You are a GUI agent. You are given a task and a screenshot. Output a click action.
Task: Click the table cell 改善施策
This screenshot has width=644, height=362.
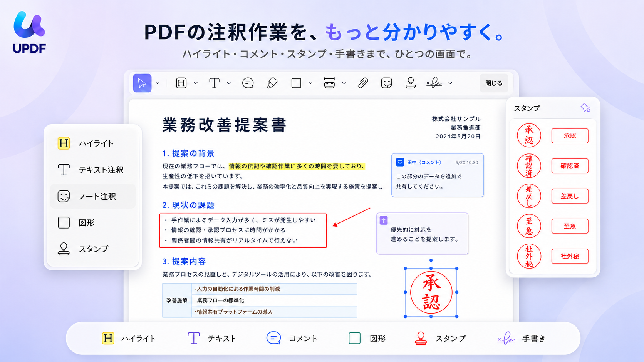click(x=177, y=300)
